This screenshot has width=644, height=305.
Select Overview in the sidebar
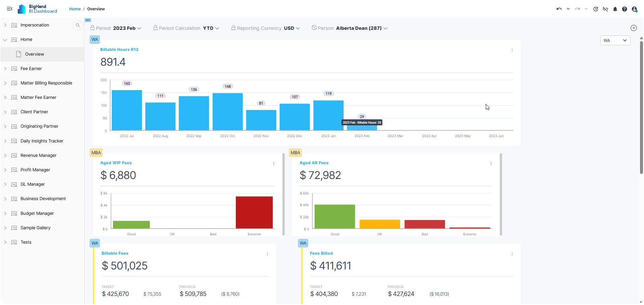point(35,54)
